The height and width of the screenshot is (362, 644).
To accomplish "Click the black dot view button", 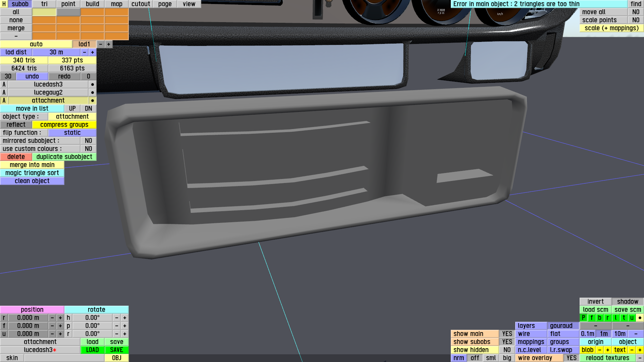I will pos(640,318).
